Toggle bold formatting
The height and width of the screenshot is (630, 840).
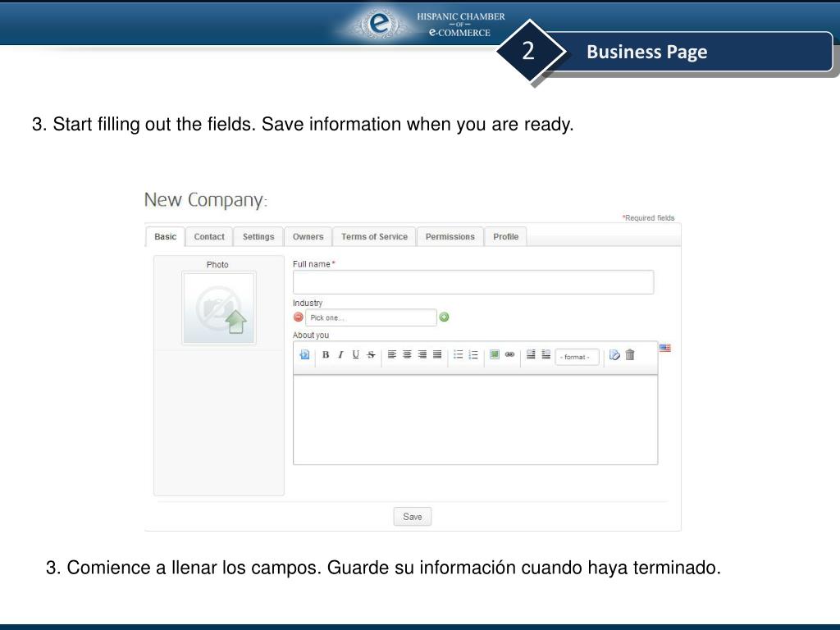click(325, 354)
